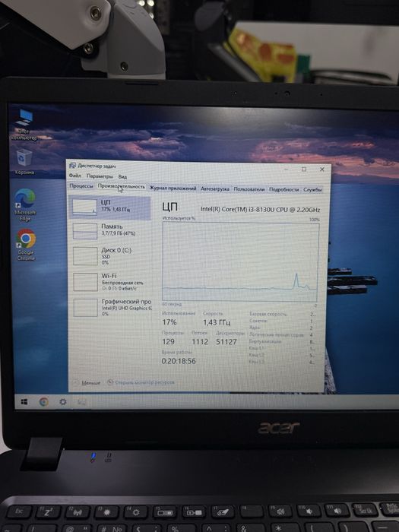
Task: Select the ЦП performance item
Action: tap(110, 207)
